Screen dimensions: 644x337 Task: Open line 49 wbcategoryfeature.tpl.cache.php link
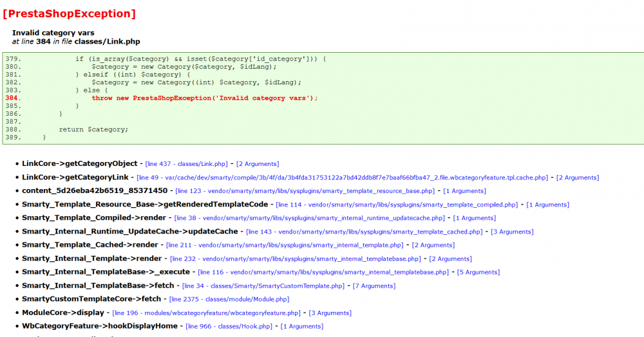342,178
